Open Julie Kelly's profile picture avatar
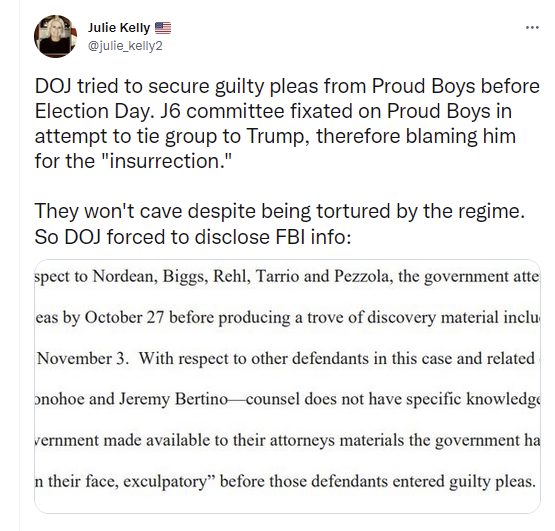The width and height of the screenshot is (555, 531). point(56,36)
